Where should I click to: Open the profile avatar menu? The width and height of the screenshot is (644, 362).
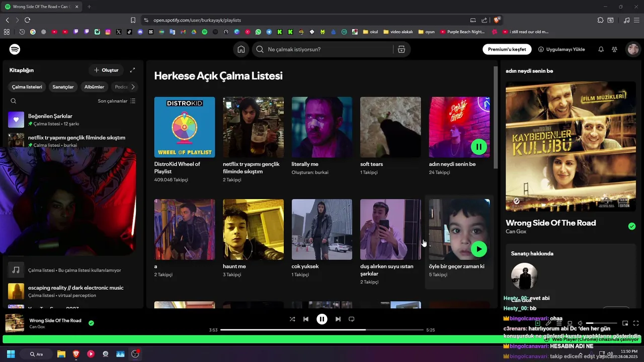pyautogui.click(x=633, y=49)
